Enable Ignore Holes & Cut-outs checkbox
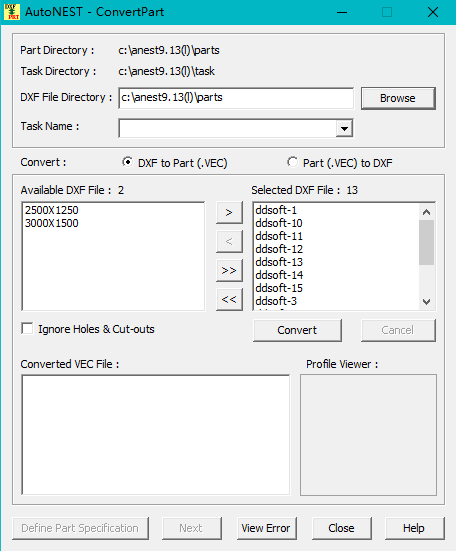 (27, 329)
